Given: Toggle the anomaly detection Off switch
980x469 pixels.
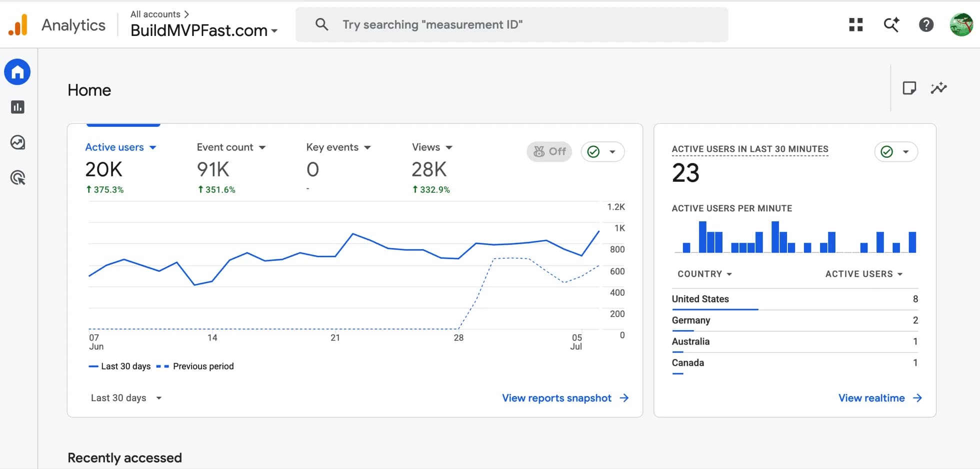Looking at the screenshot, I should pyautogui.click(x=549, y=152).
